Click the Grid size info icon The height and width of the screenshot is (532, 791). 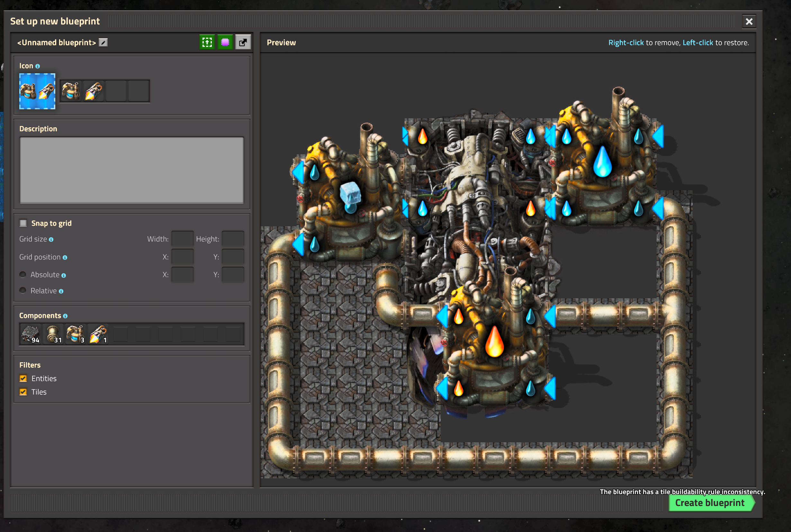click(x=51, y=239)
